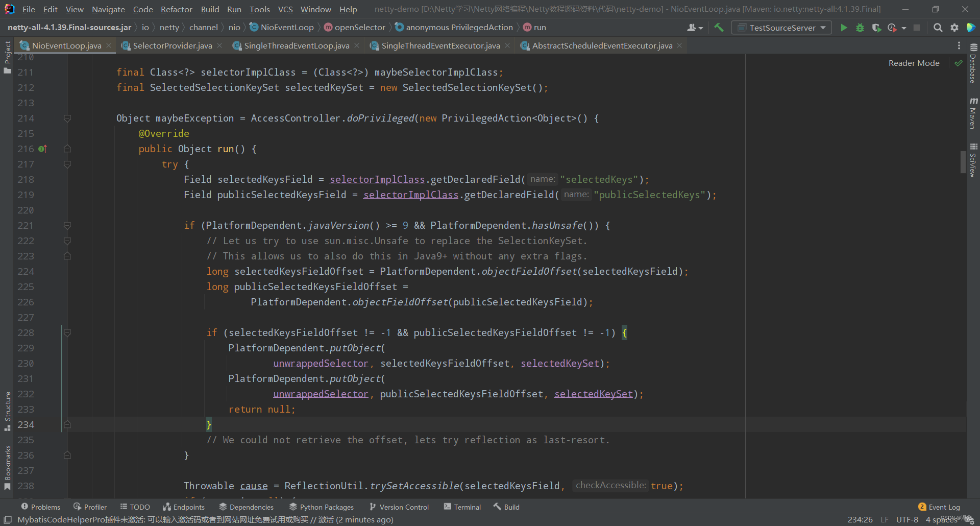Click fold end marker at line 234
Viewport: 980px width, 526px height.
[67, 424]
